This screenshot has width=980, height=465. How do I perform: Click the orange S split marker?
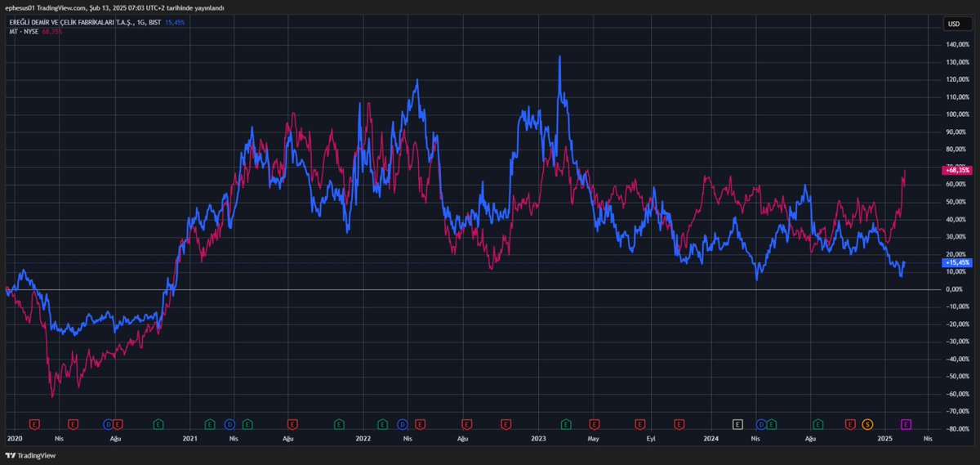(867, 424)
